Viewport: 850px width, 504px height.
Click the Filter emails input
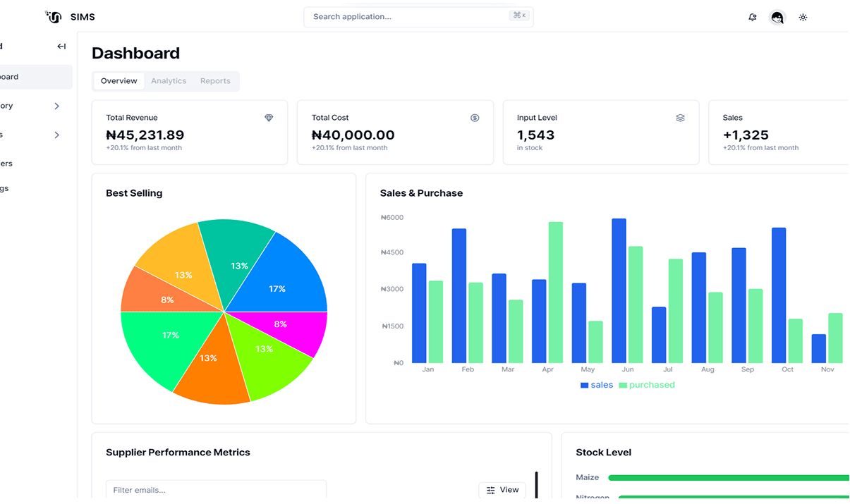point(216,490)
